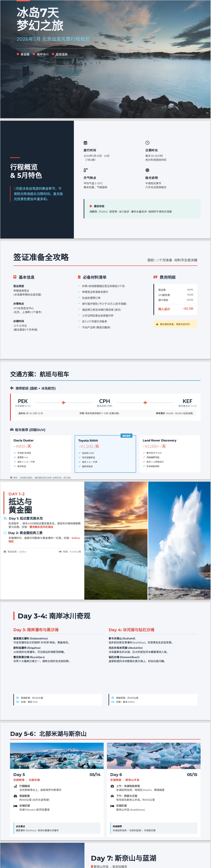Select the Dacia Duster rental card title
The height and width of the screenshot is (868, 211).
pos(24,440)
